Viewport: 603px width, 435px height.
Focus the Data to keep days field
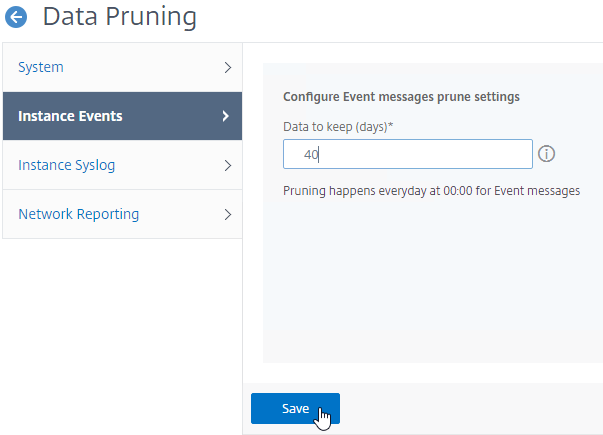(x=408, y=154)
